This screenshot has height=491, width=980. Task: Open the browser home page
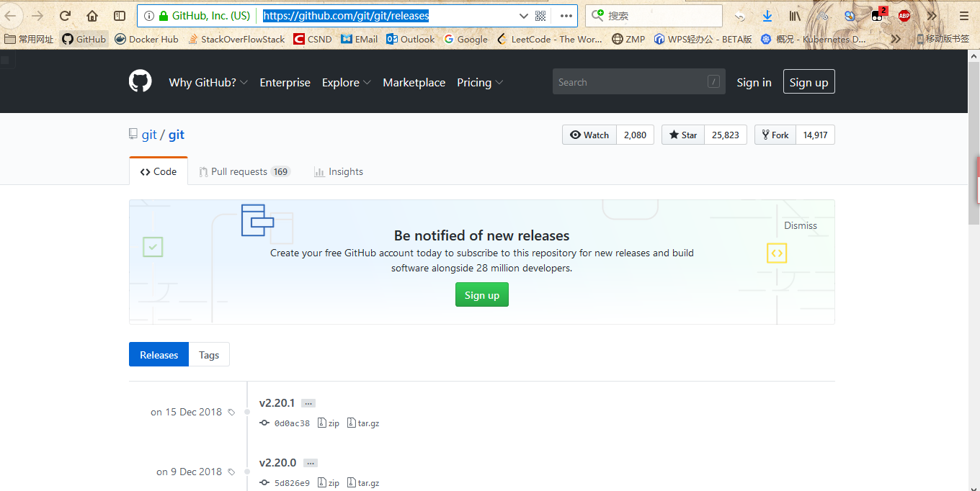tap(92, 16)
